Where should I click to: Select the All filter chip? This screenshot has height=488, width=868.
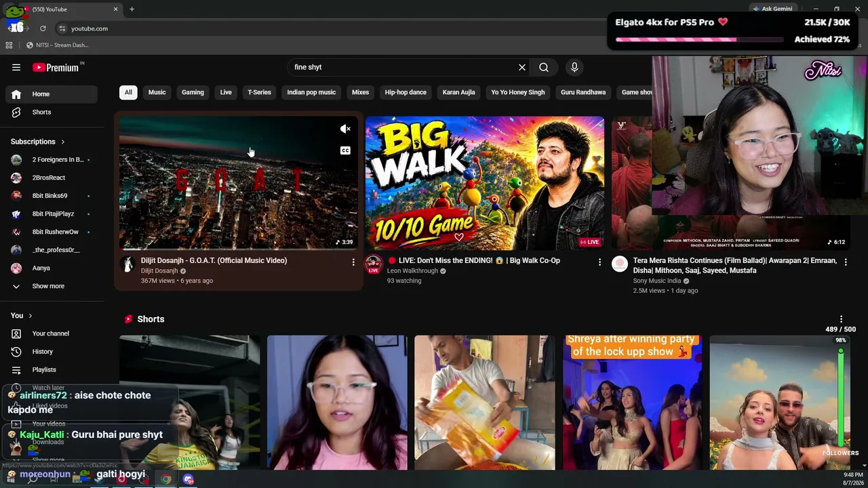(128, 92)
